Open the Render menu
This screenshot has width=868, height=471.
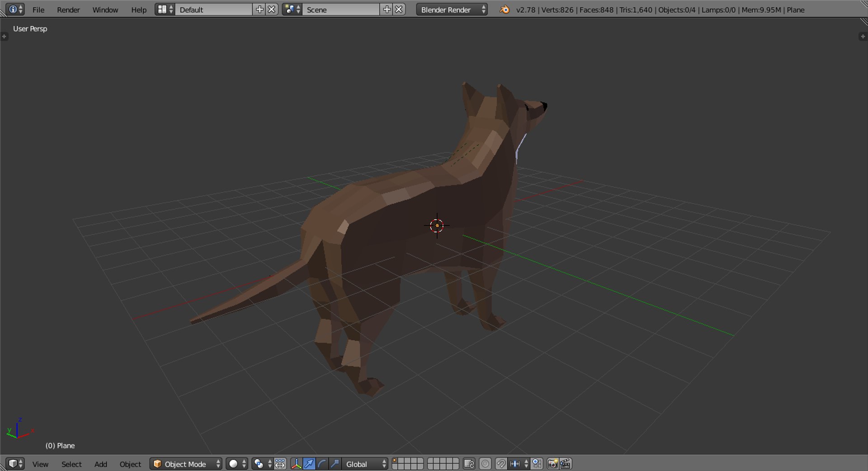pyautogui.click(x=68, y=10)
